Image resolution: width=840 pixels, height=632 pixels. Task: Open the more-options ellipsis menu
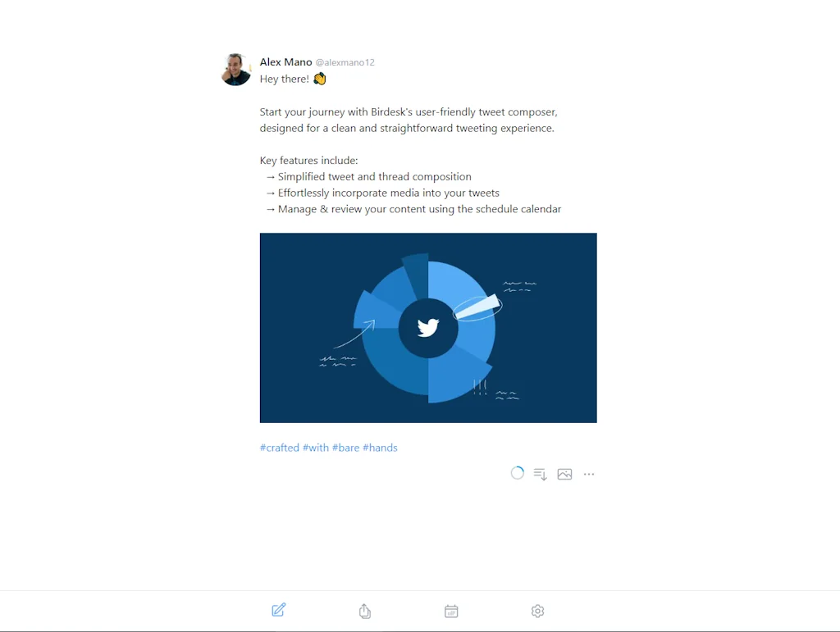(588, 474)
